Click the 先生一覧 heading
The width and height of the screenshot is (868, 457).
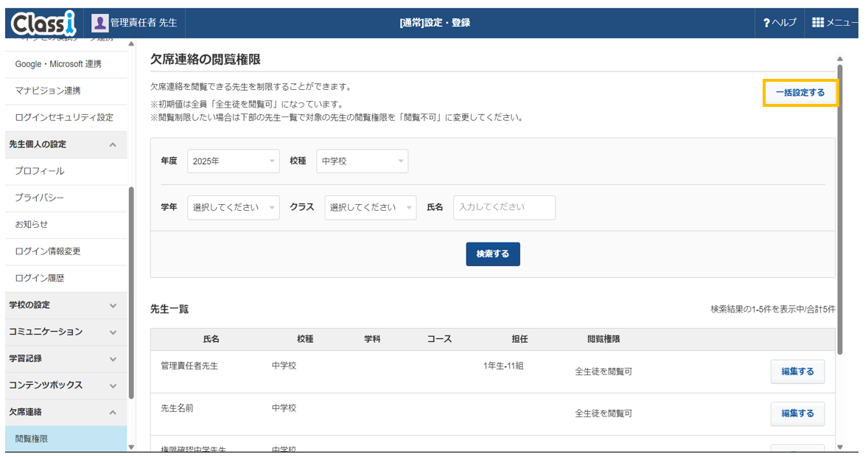tap(169, 309)
